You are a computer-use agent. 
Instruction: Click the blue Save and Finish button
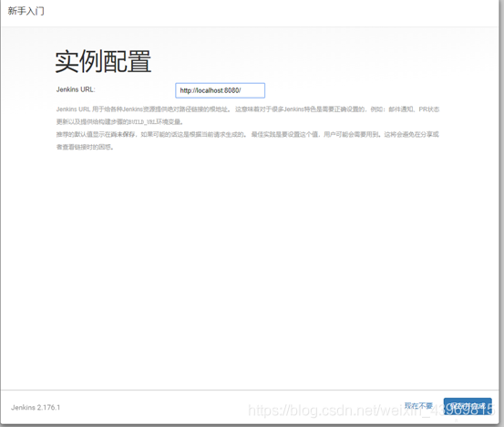coord(468,406)
